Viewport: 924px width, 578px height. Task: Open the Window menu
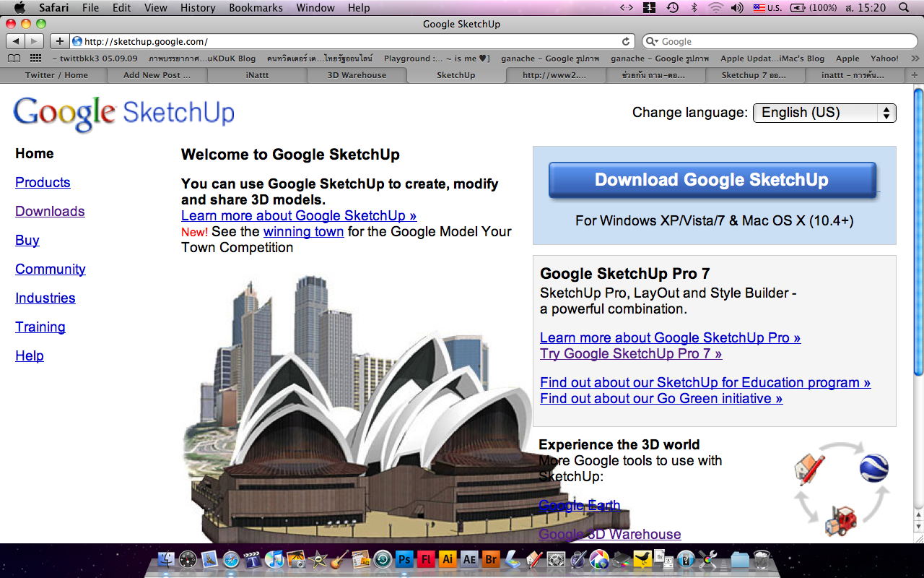[x=316, y=8]
